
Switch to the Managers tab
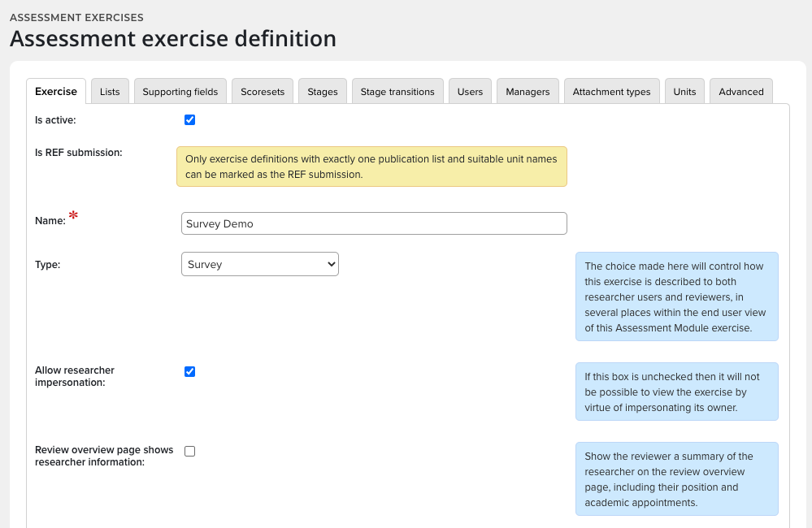528,92
